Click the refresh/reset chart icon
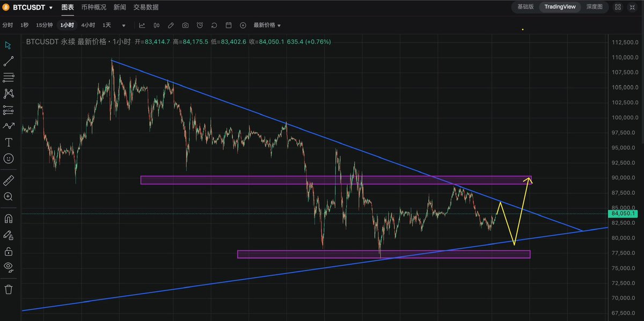 [x=214, y=25]
